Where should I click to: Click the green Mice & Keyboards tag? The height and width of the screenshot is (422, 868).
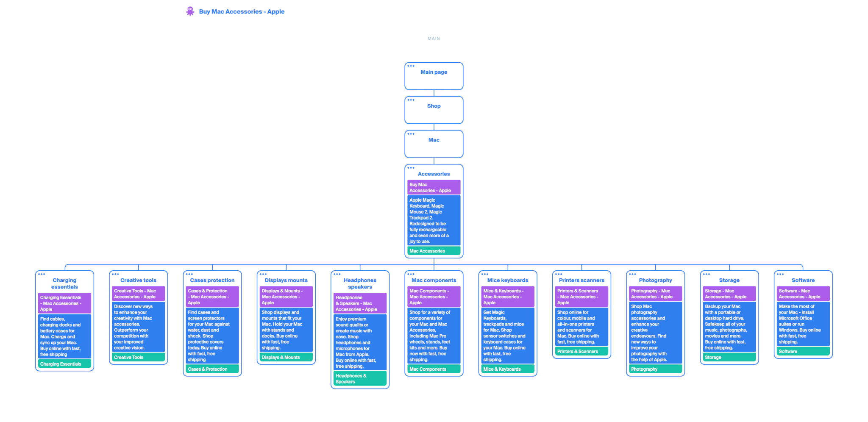[508, 369]
